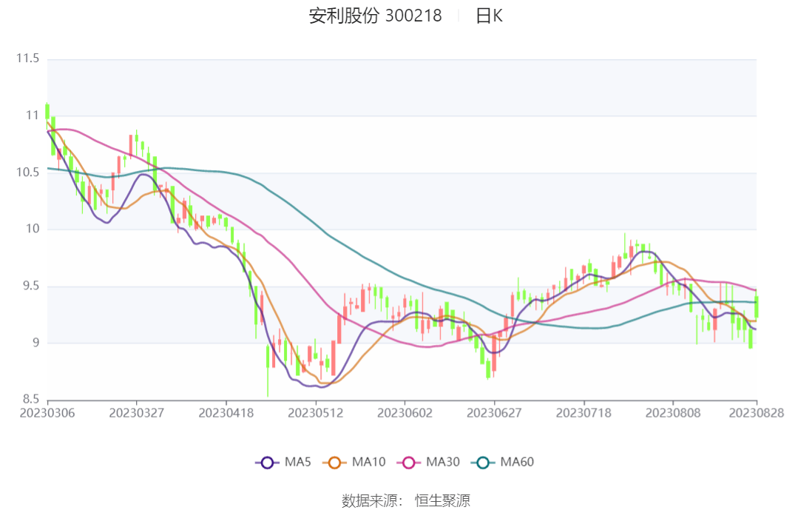Image resolution: width=812 pixels, height=510 pixels.
Task: Click the 20230306 x-axis date label
Action: pos(47,413)
